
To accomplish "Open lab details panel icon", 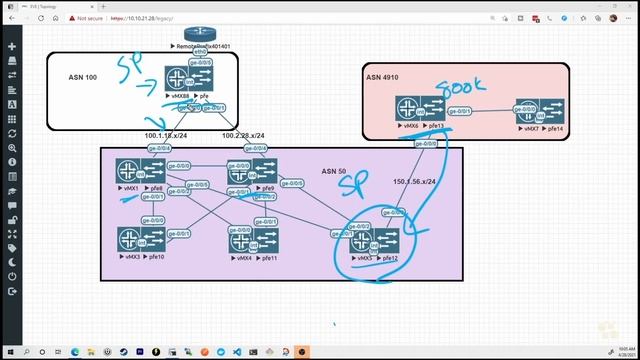I will pyautogui.click(x=12, y=177).
